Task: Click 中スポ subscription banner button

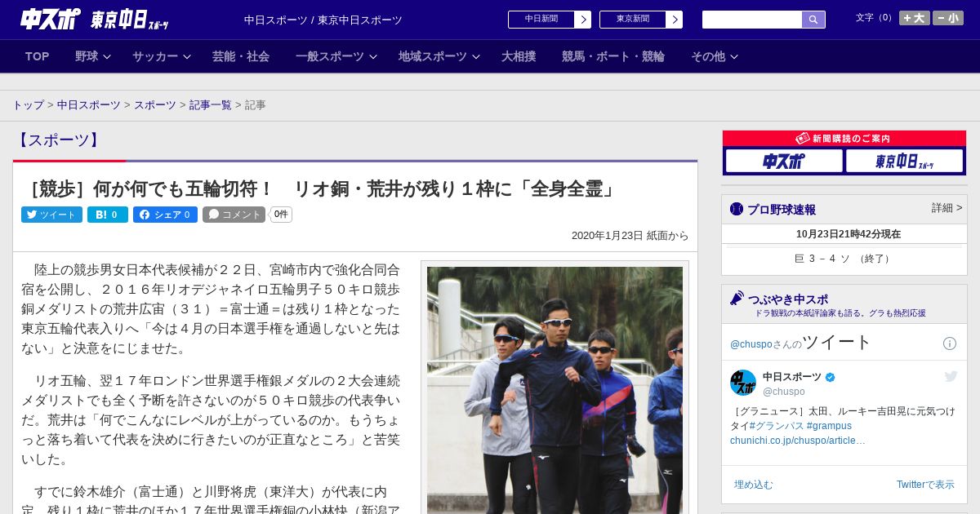Action: click(784, 161)
